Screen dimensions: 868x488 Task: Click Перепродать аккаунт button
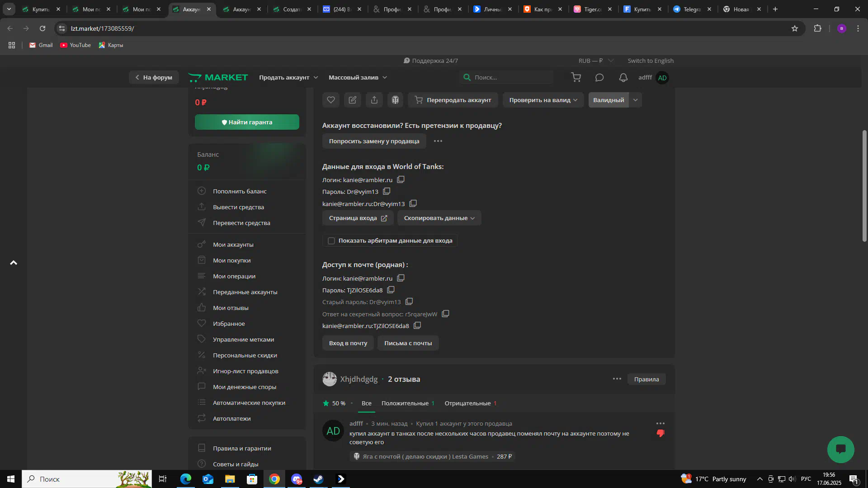coord(453,100)
